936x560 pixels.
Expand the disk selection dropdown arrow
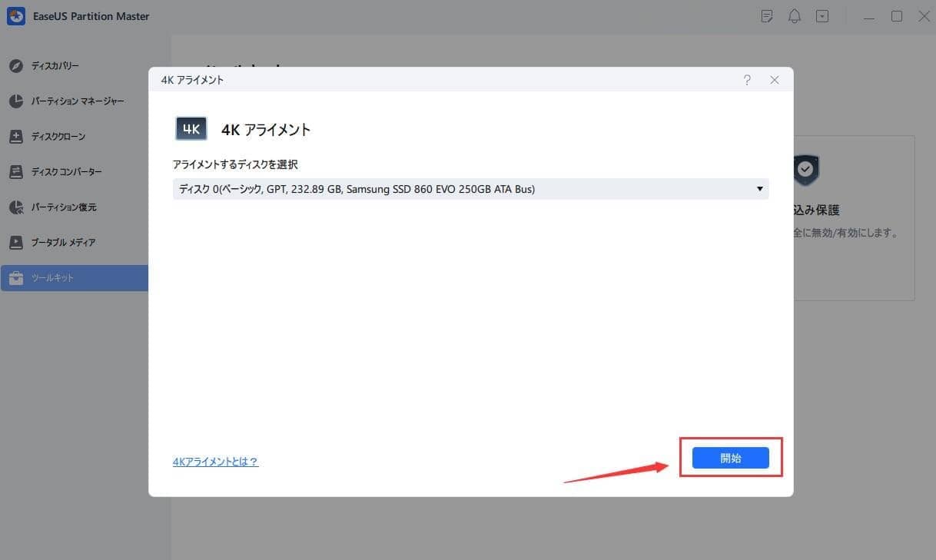[759, 189]
